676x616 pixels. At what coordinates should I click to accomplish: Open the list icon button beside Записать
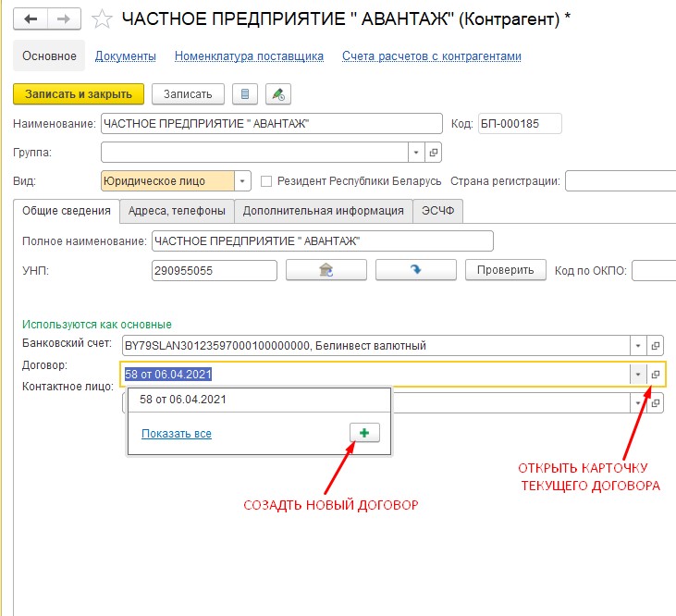(245, 94)
